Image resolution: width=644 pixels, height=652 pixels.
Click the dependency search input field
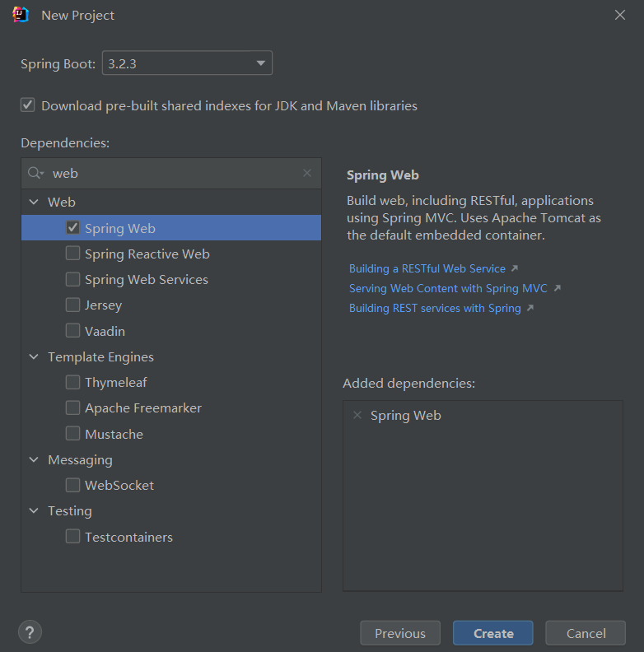tap(173, 173)
